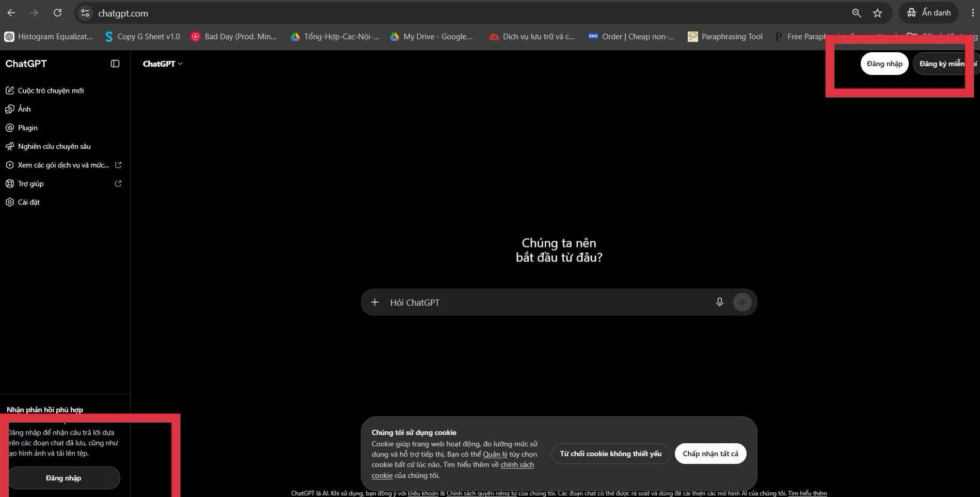Click the plus attachment icon

[x=375, y=302]
